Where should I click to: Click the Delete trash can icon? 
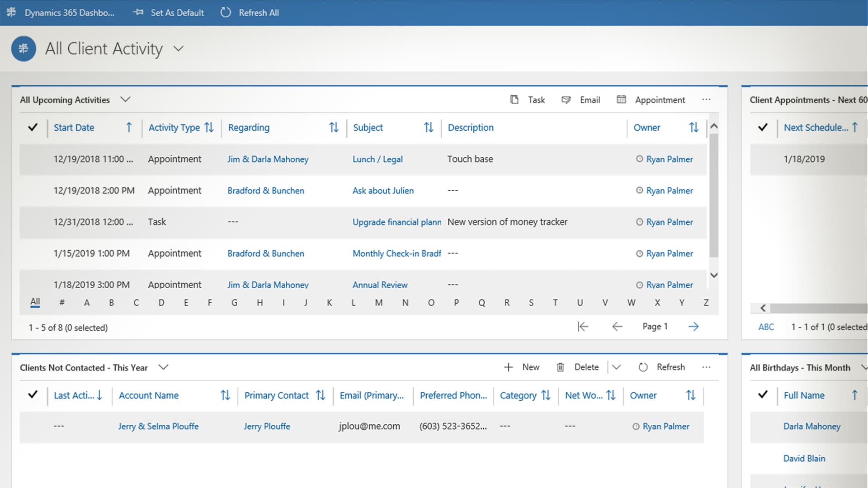(x=560, y=367)
